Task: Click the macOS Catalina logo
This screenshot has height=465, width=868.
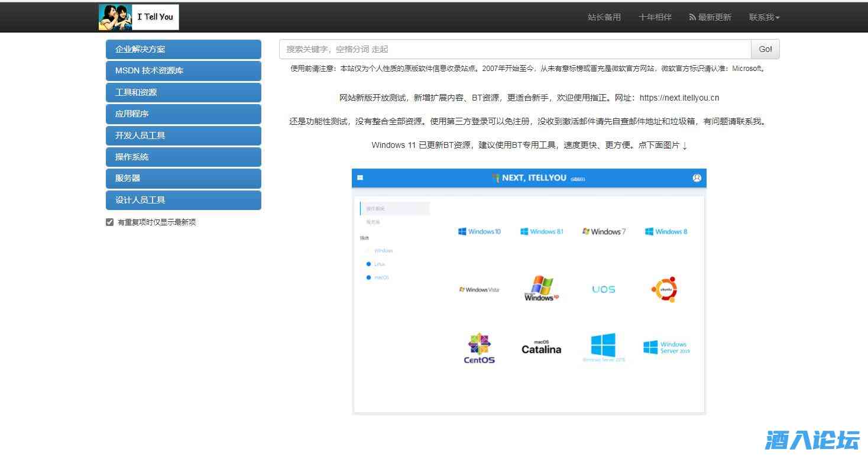Action: point(541,347)
